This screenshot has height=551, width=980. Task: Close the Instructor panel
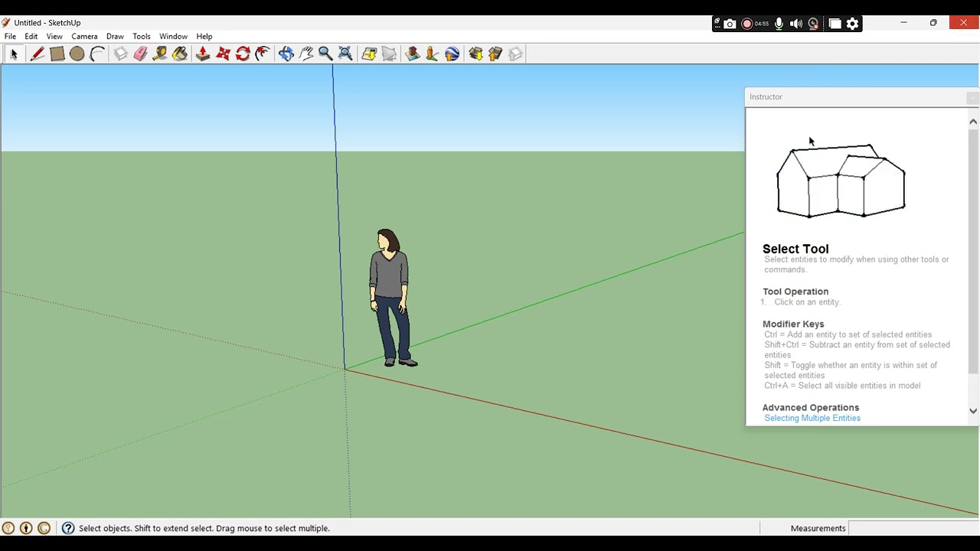coord(972,97)
